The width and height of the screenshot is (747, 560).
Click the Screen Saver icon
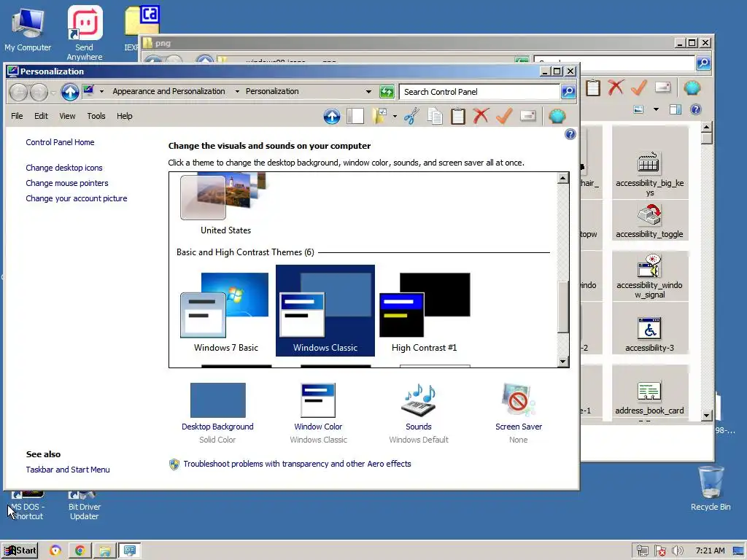[519, 400]
